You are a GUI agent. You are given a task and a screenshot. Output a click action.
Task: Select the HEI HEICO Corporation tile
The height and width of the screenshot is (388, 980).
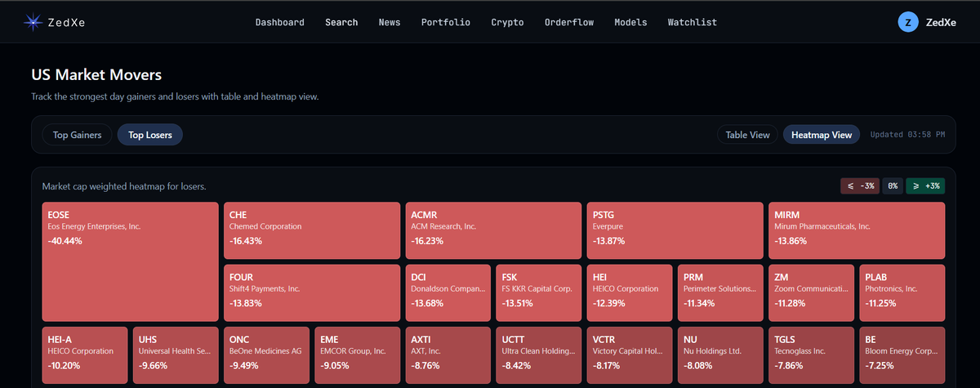[x=630, y=292]
